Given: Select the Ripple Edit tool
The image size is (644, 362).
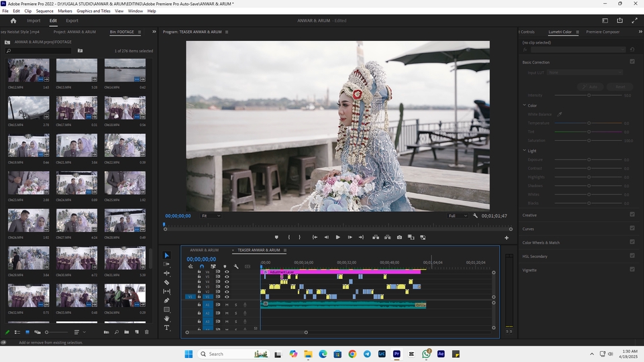Looking at the screenshot, I should [167, 274].
